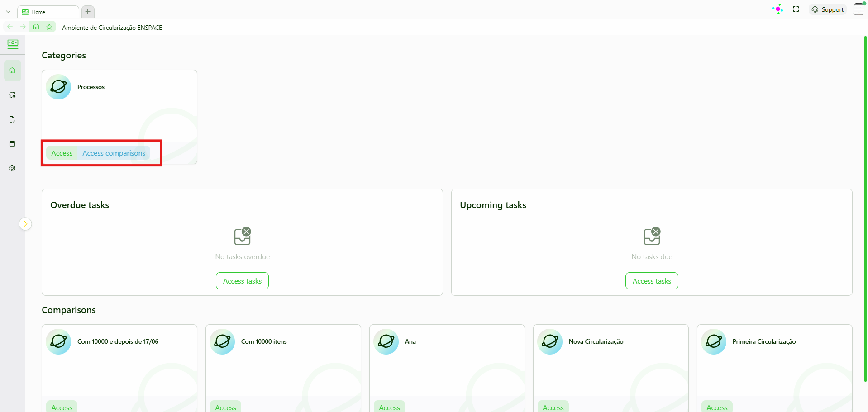
Task: Expand the sidebar with the chevron handle
Action: pyautogui.click(x=25, y=224)
